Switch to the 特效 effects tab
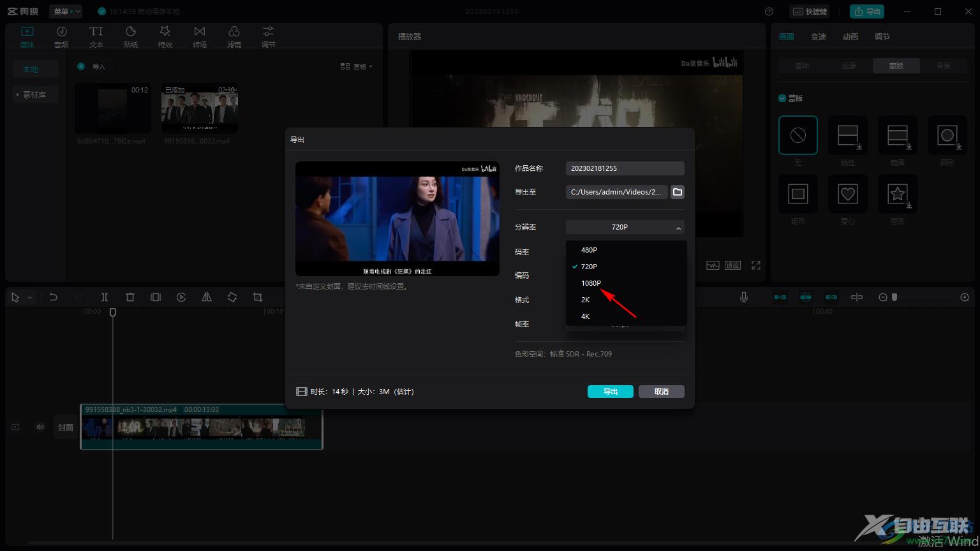980x551 pixels. pyautogui.click(x=165, y=37)
